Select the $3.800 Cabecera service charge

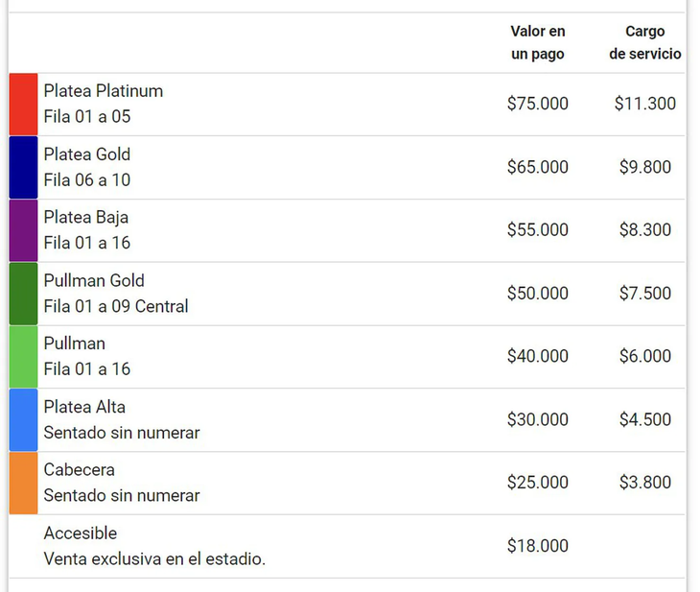645,483
